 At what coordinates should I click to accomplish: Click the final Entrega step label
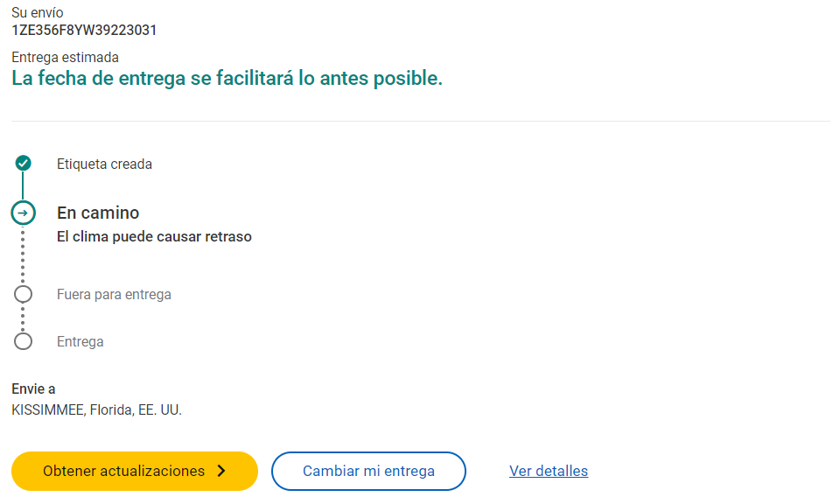80,342
